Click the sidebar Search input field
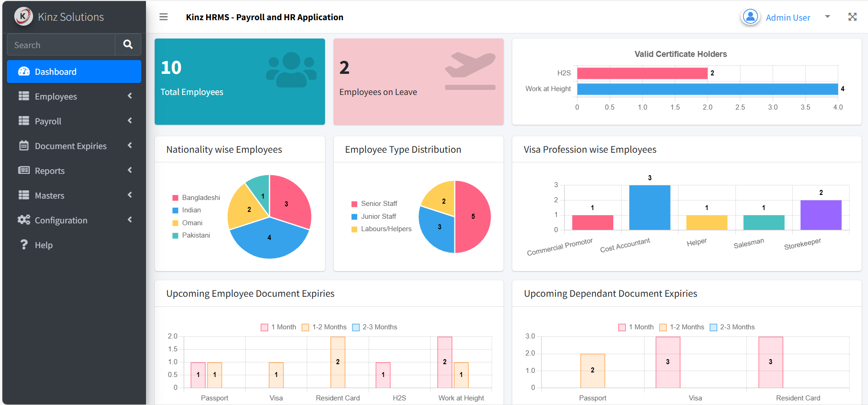The width and height of the screenshot is (868, 405). [x=61, y=44]
